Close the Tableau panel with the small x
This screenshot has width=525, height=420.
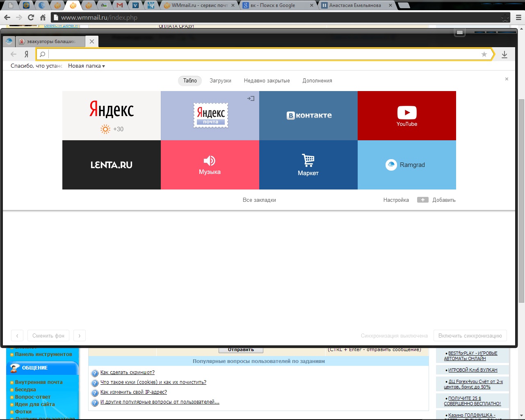(507, 79)
